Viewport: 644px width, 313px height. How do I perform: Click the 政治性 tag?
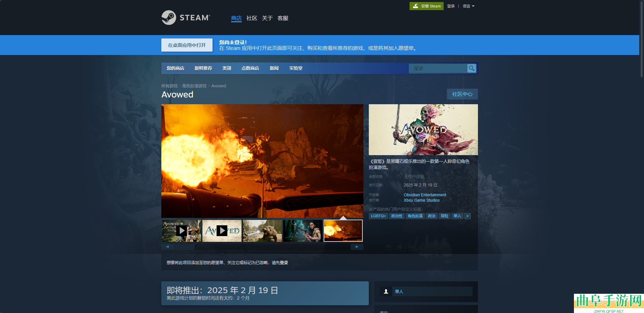(397, 216)
